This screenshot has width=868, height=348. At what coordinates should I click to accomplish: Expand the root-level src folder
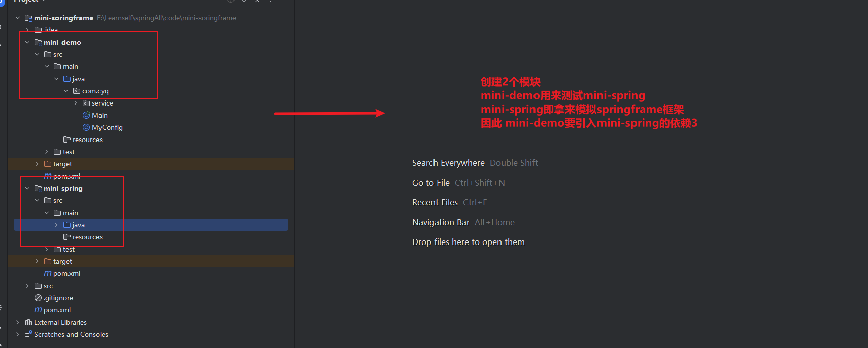tap(27, 286)
